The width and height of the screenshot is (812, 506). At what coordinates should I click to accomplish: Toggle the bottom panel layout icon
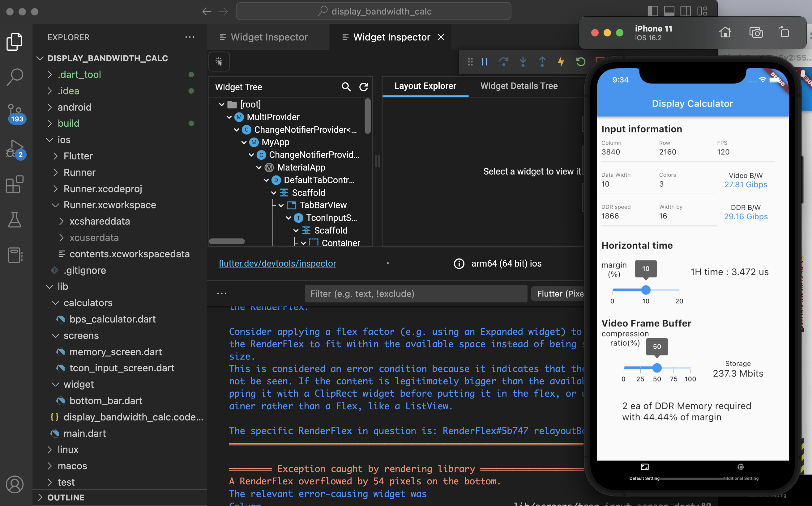click(x=669, y=11)
